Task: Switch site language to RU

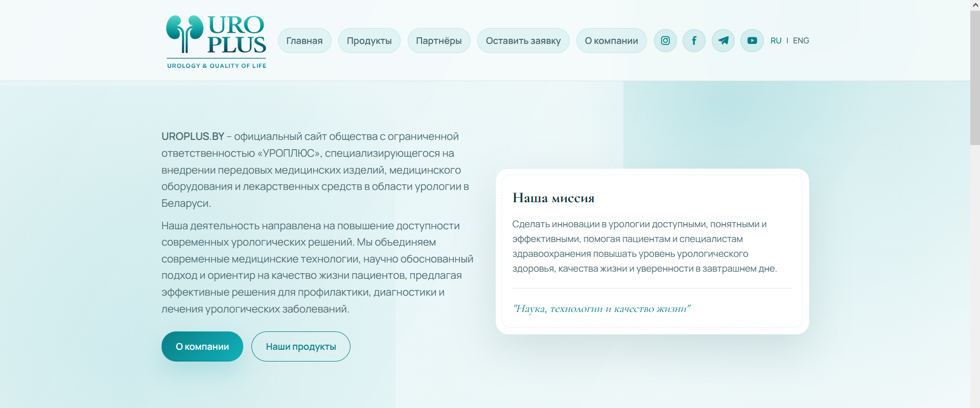Action: point(776,41)
